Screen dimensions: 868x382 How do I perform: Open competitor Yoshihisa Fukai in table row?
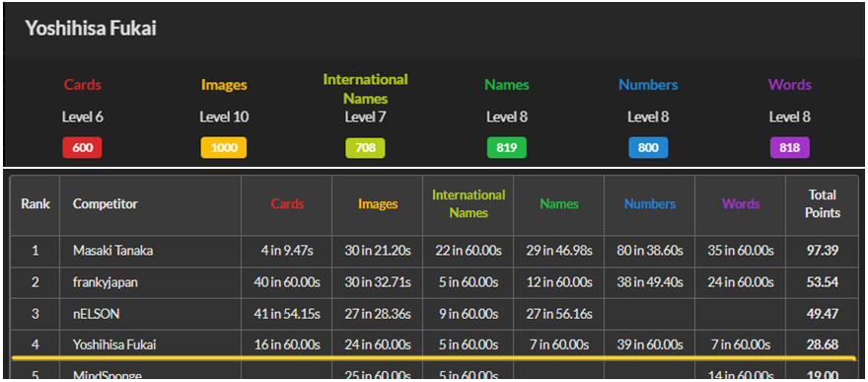(114, 344)
